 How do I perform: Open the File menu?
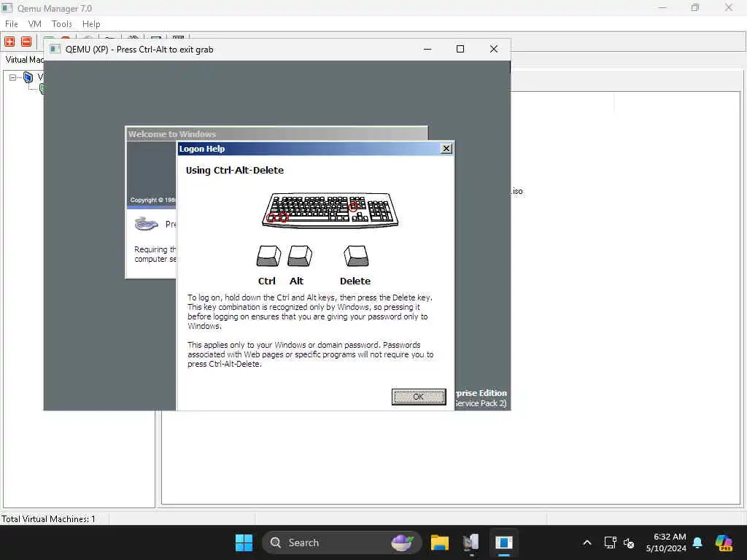pos(12,24)
